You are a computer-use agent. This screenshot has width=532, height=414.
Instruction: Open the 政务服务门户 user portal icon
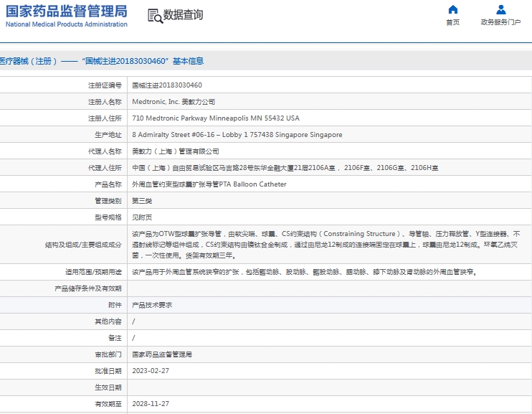[x=500, y=9]
